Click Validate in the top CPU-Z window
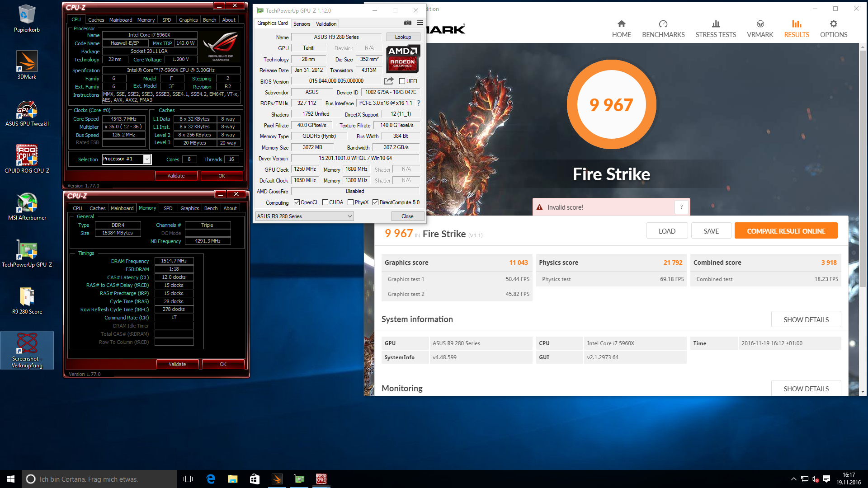The image size is (868, 488). [176, 176]
